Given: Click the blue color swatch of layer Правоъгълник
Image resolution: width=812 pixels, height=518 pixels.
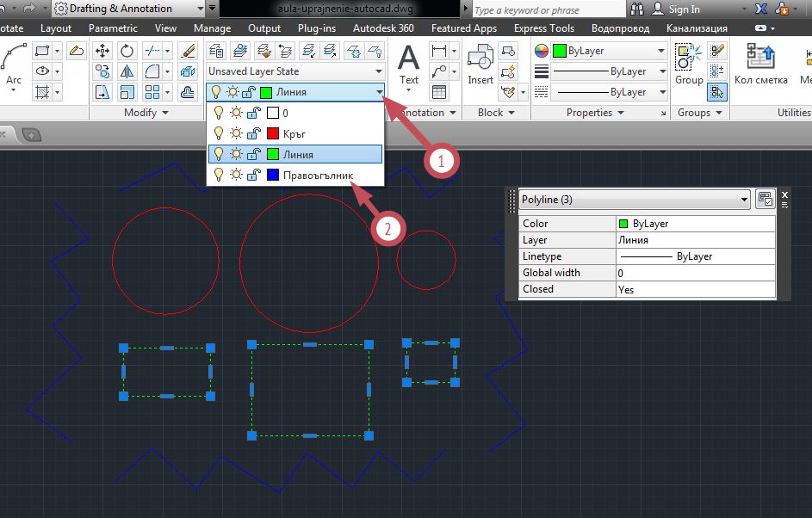Looking at the screenshot, I should (273, 175).
